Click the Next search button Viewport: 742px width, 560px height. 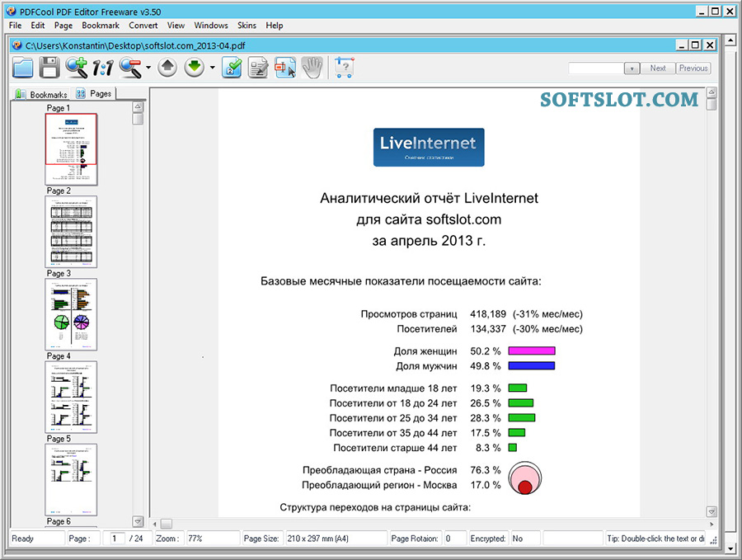click(x=658, y=68)
